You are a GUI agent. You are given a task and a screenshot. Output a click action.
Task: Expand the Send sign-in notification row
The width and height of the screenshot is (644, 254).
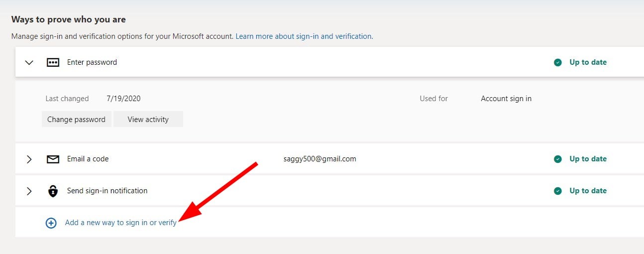[x=29, y=191]
